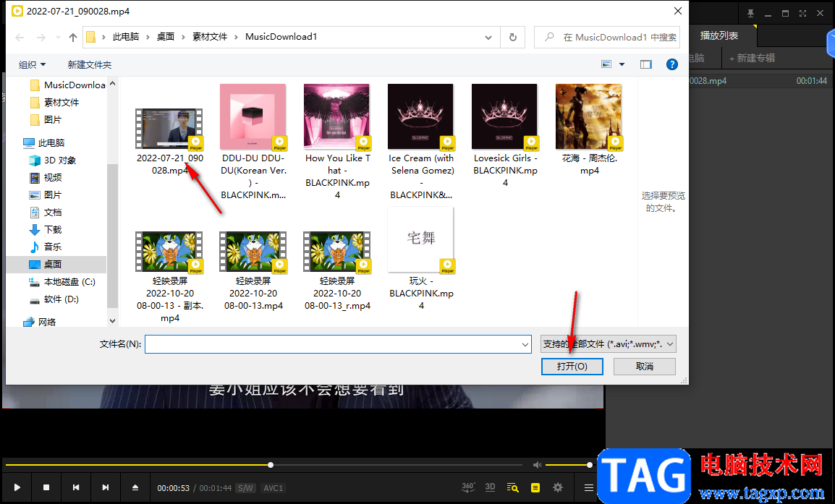Click + 新建专辑 in the player playlist

coord(752,58)
